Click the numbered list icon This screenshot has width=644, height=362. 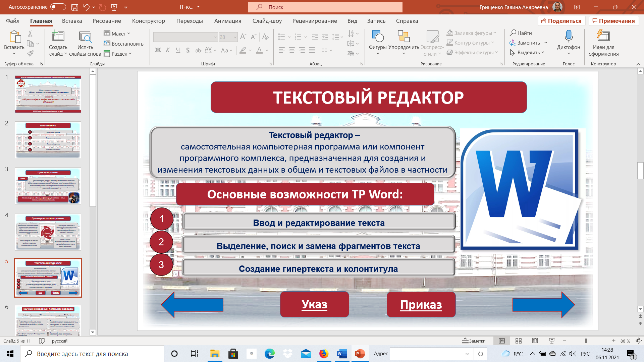298,37
